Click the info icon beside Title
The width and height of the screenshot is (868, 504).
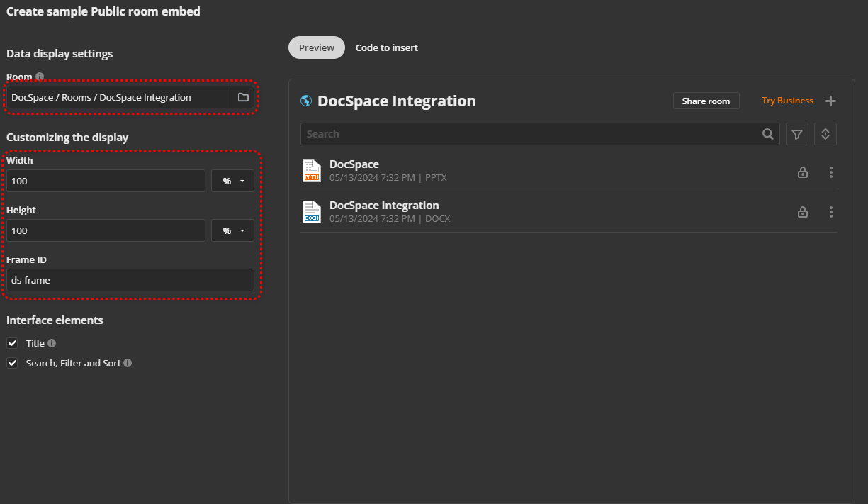(x=52, y=343)
